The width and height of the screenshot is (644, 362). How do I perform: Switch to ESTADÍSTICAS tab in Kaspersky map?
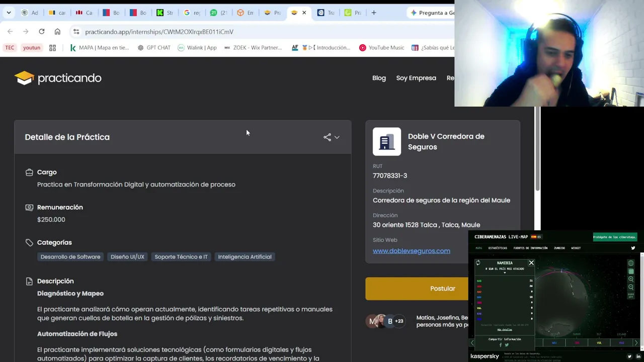[498, 248]
